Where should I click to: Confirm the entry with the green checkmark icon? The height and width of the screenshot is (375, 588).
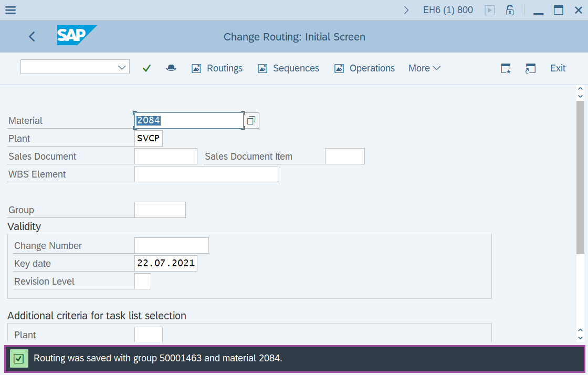pos(146,68)
